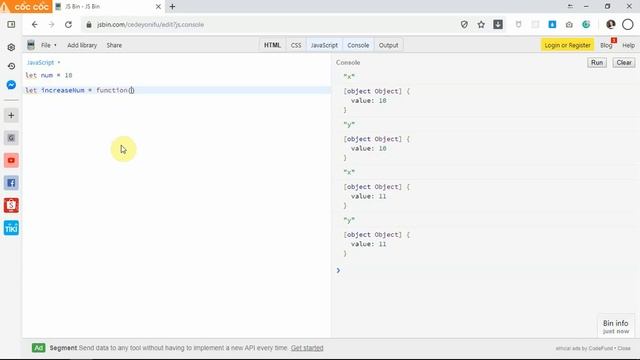The width and height of the screenshot is (640, 360).
Task: Clear the Console output
Action: tap(624, 62)
